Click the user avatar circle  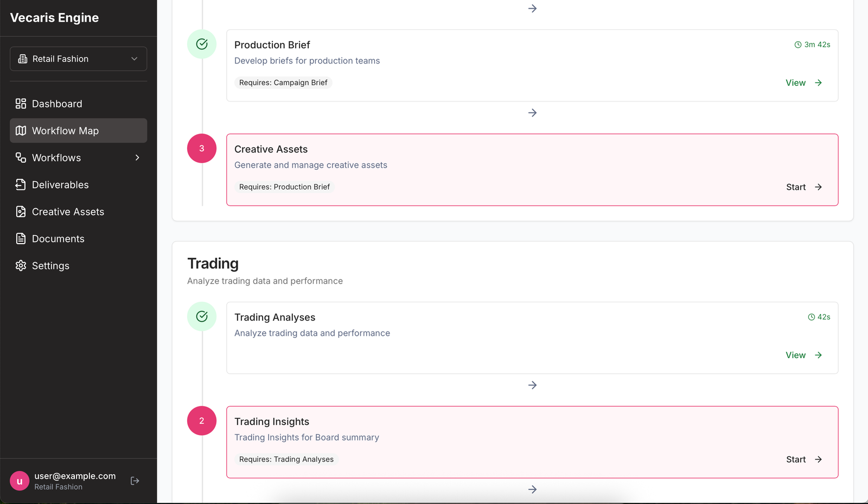tap(20, 481)
